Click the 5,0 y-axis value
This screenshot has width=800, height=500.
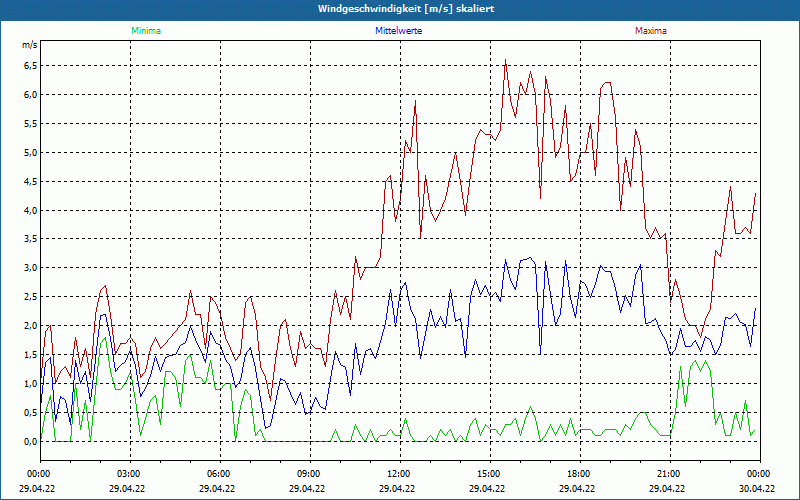(31, 153)
